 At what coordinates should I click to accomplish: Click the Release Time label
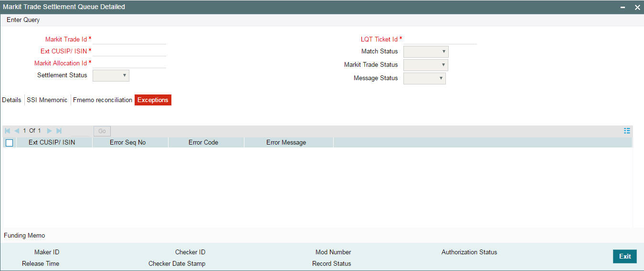point(41,264)
